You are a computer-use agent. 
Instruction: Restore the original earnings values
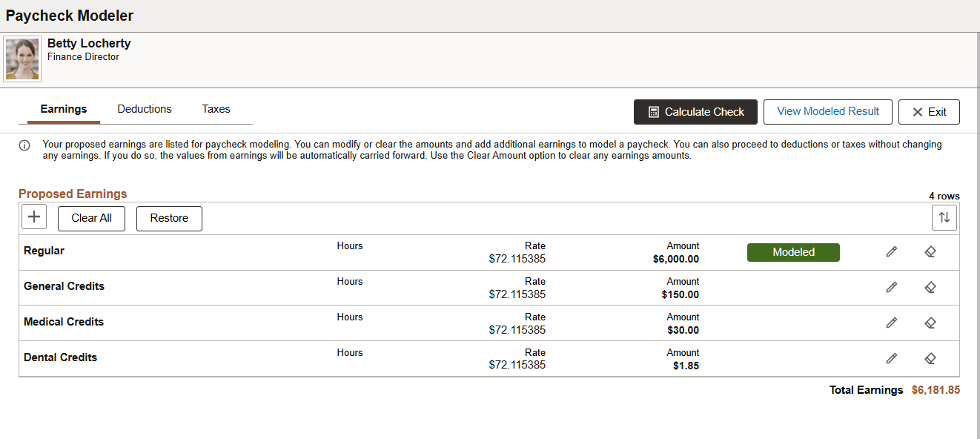(169, 218)
